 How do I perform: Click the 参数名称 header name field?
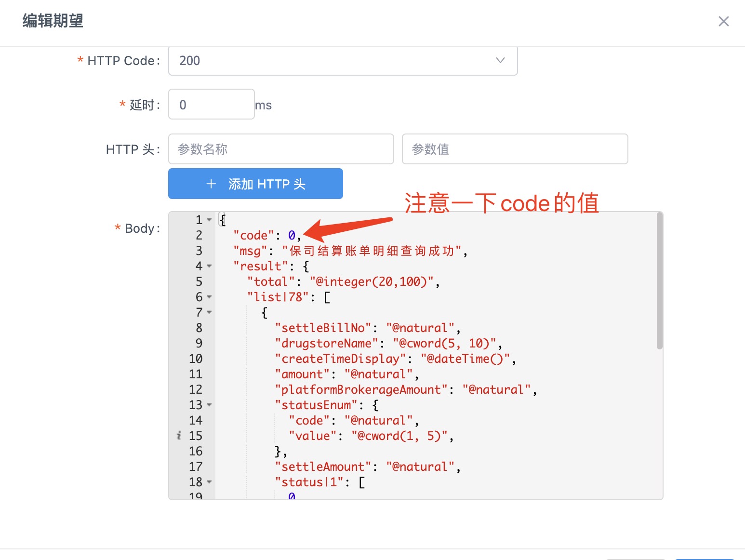click(x=281, y=149)
